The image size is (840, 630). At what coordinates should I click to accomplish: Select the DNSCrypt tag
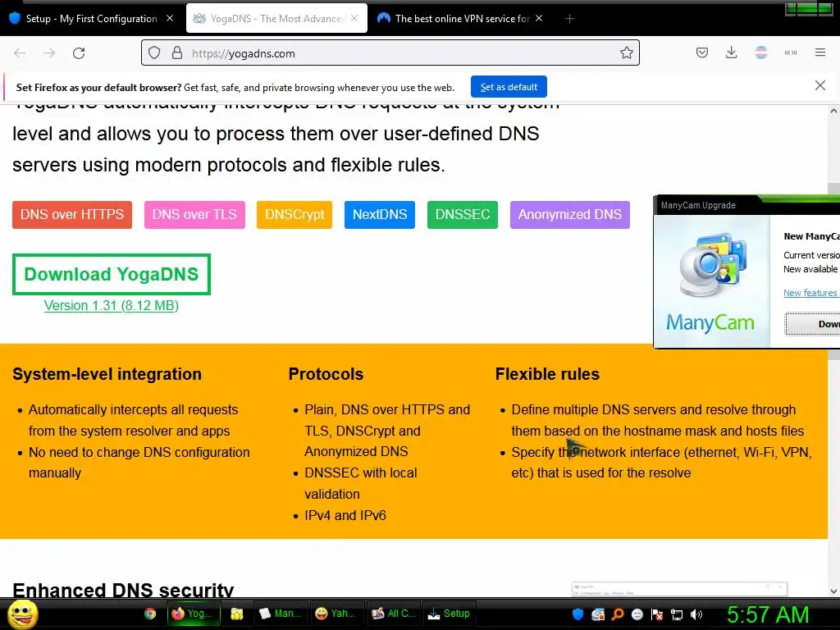pos(294,215)
